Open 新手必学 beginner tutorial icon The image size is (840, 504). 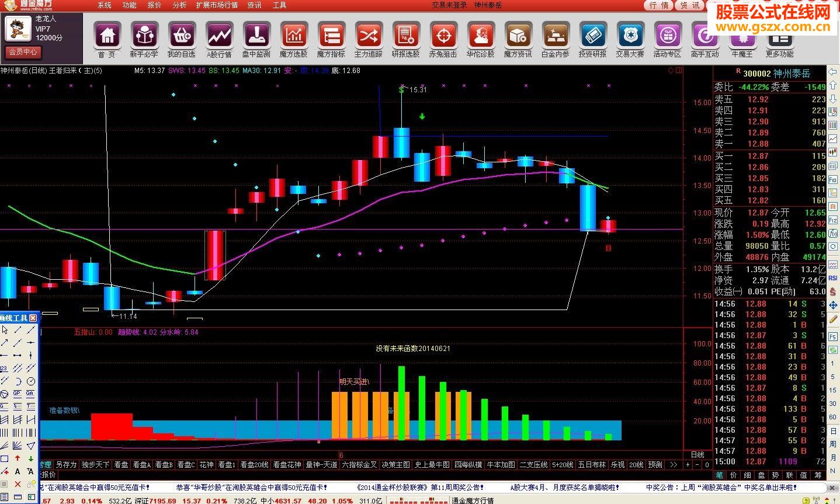[x=144, y=34]
